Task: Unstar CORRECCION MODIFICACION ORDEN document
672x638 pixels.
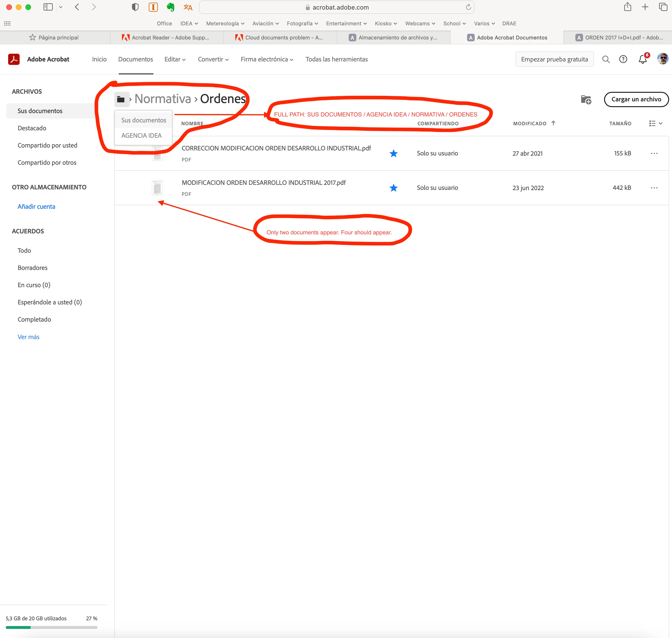Action: pyautogui.click(x=393, y=153)
